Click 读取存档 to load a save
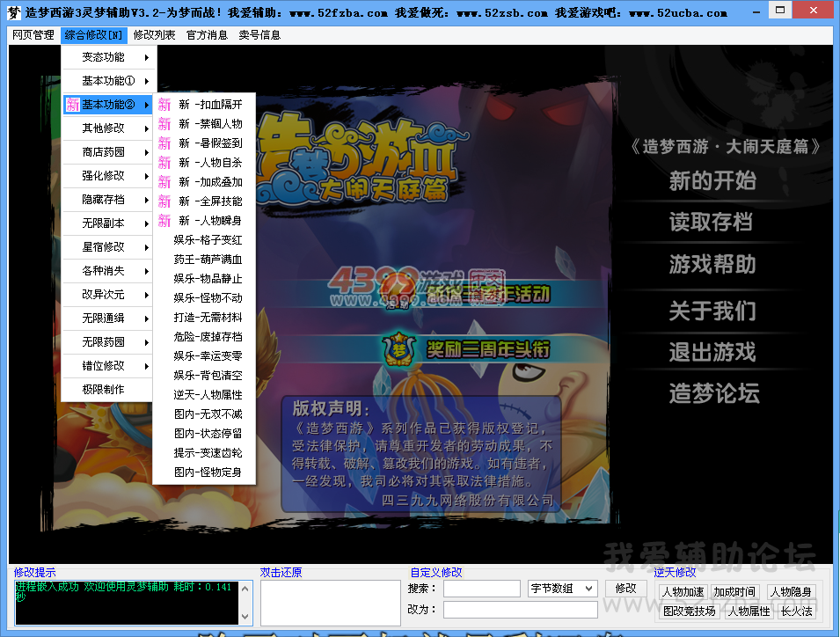 click(x=711, y=223)
